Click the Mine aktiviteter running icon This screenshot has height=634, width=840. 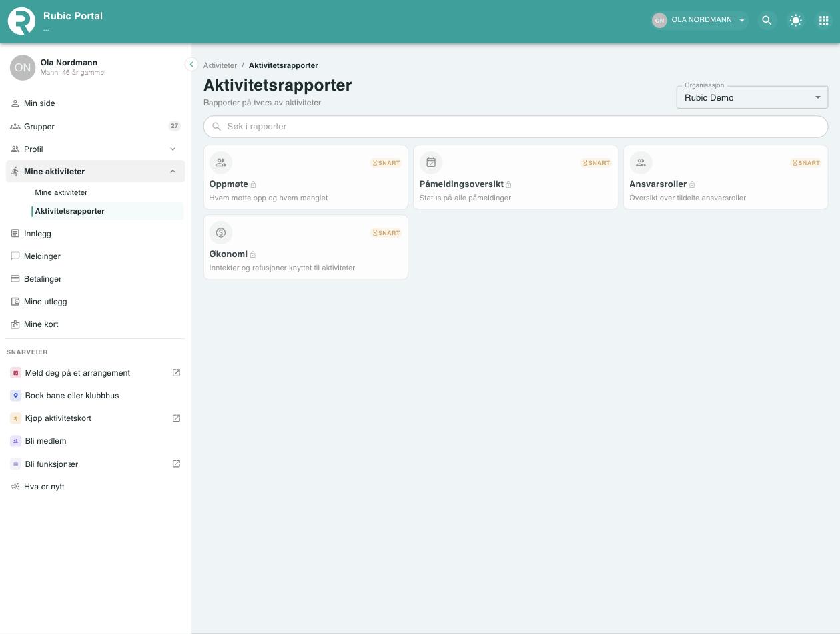15,171
